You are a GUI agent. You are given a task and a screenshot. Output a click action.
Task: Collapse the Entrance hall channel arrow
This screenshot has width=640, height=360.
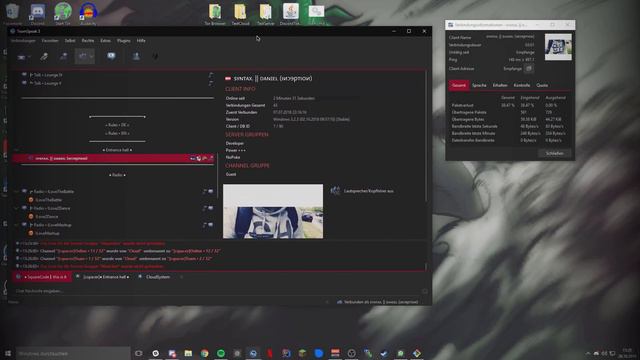tap(16, 150)
